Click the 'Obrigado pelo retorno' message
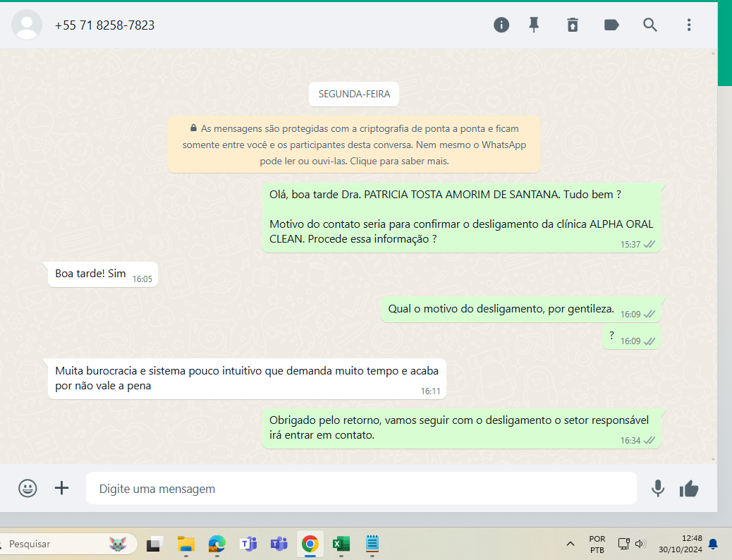The height and width of the screenshot is (560, 732). point(461,428)
